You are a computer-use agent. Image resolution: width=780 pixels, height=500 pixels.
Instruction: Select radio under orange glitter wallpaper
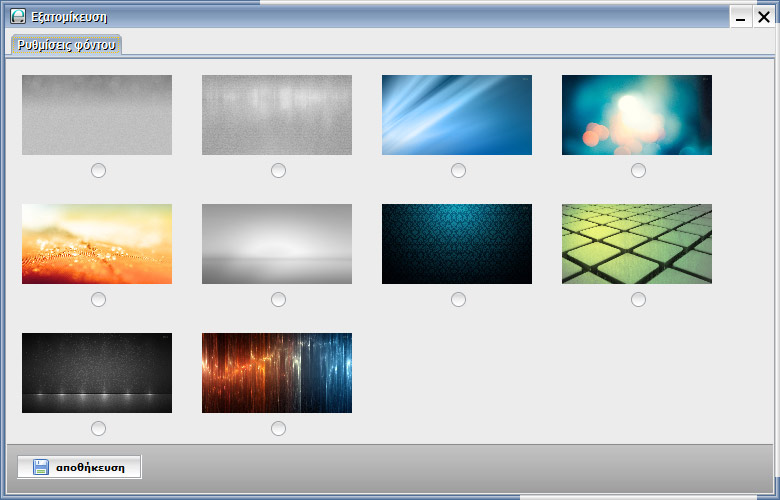click(98, 300)
